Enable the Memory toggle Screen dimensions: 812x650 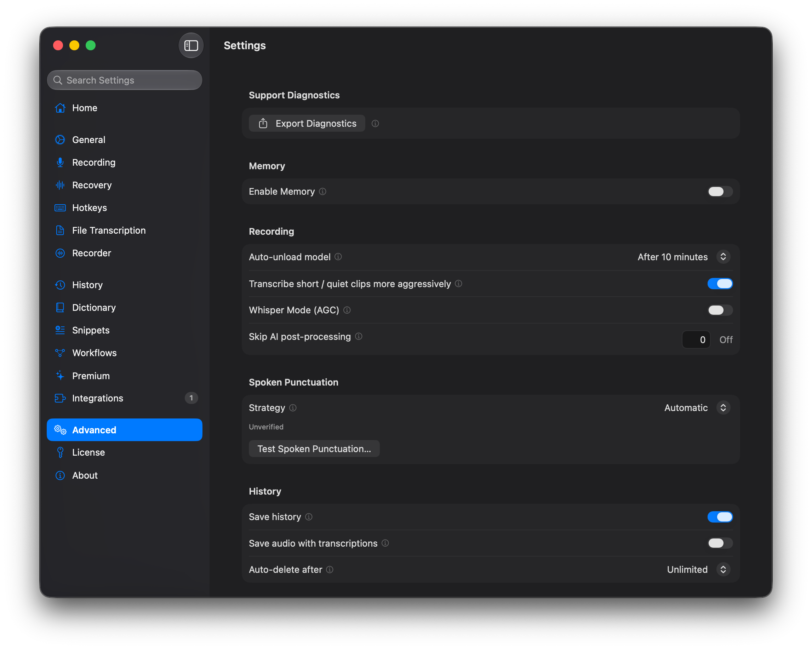[x=720, y=192]
